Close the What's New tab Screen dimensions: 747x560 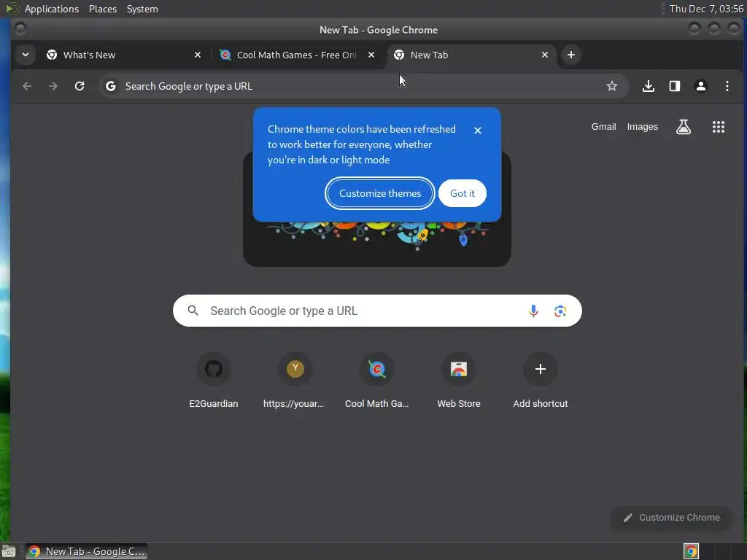click(x=198, y=55)
